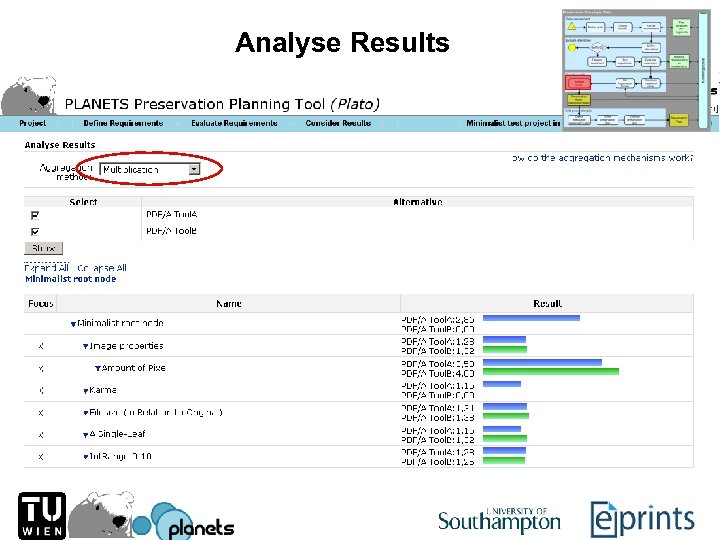Click the green ToolB bar for Amount of Pixel

[551, 371]
